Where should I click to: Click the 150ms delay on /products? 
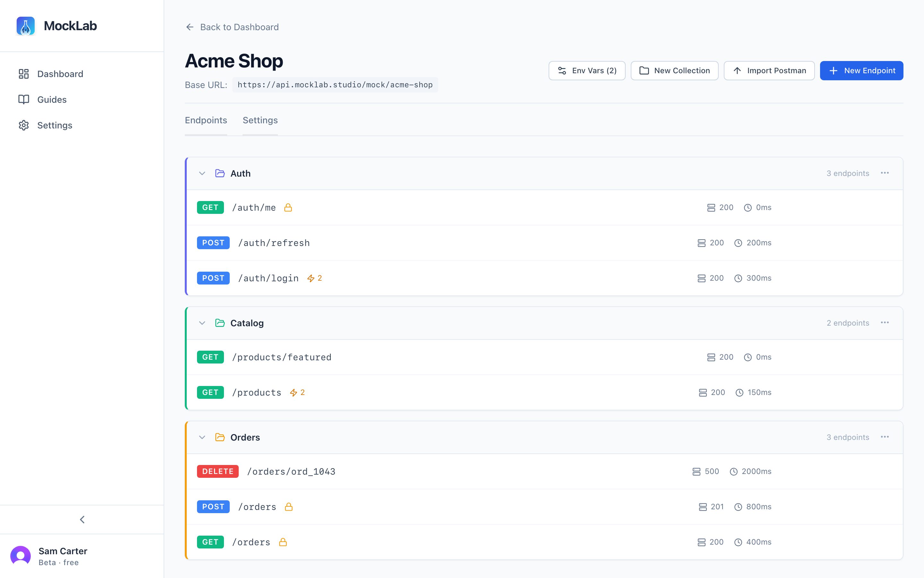[x=759, y=393]
